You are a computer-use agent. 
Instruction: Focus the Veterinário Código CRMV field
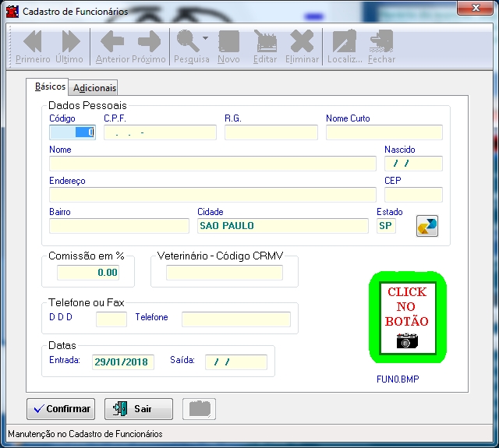pyautogui.click(x=225, y=273)
